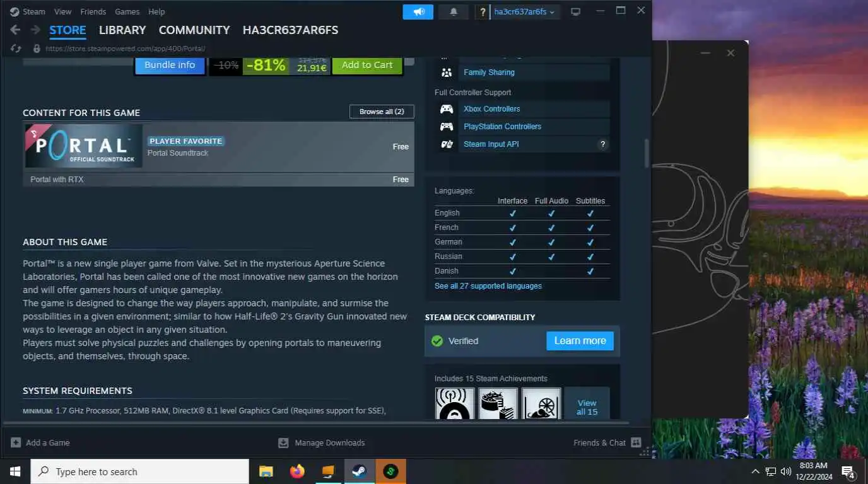Click the Steam logo in the title bar
Image resolution: width=868 pixels, height=484 pixels.
tap(15, 11)
